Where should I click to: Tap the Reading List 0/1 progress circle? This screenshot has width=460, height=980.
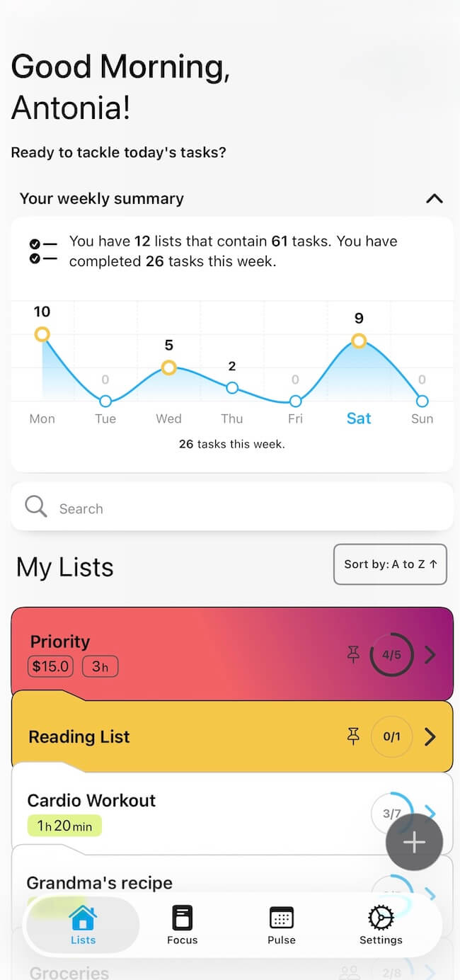(391, 737)
